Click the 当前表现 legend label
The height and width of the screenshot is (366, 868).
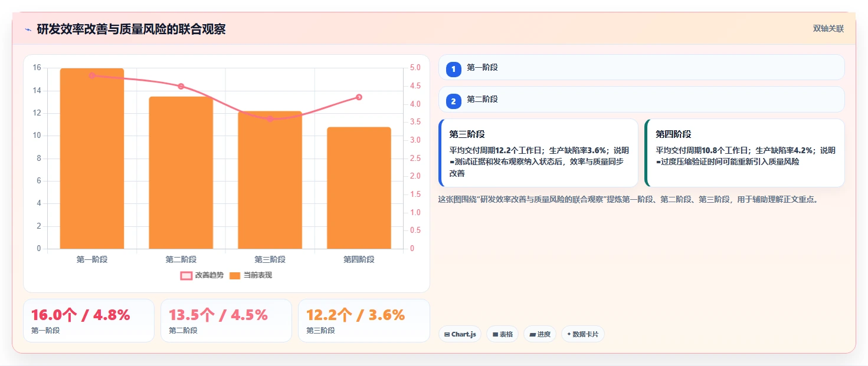[x=258, y=275]
